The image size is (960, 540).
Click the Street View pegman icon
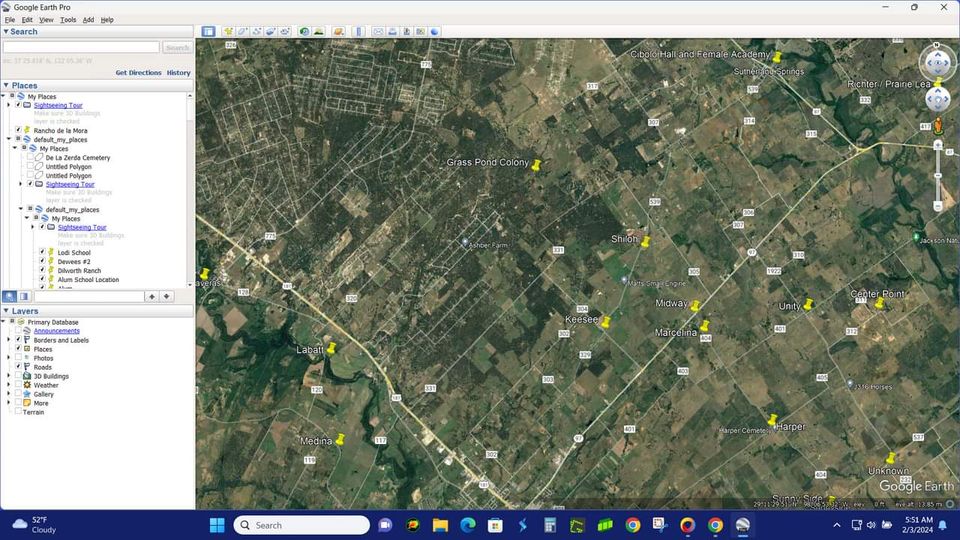(938, 126)
